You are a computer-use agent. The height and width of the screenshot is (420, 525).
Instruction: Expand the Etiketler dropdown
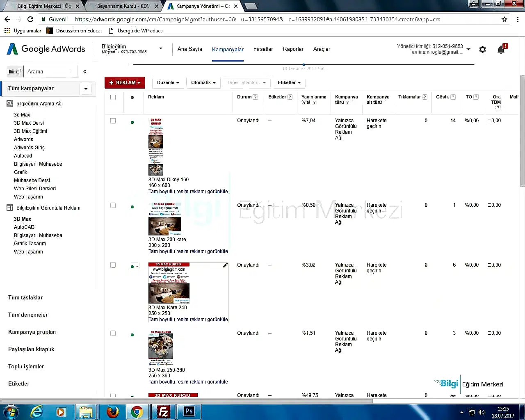pyautogui.click(x=289, y=82)
